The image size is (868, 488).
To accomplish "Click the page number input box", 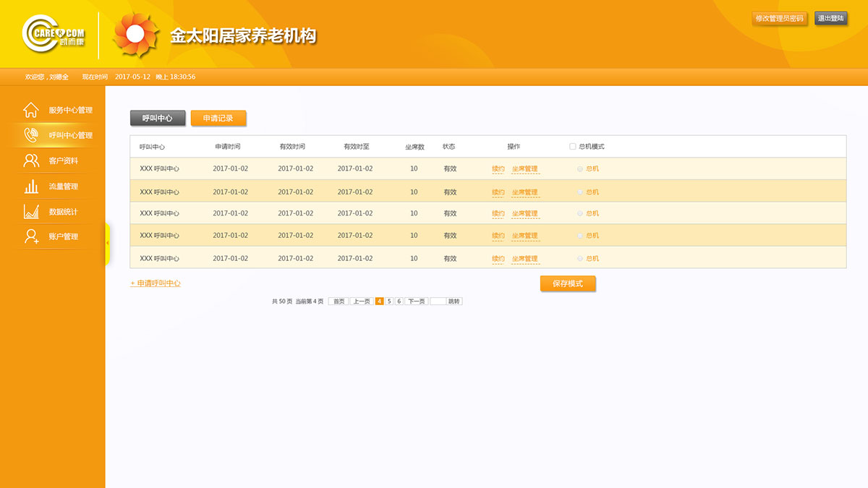I will click(x=438, y=301).
